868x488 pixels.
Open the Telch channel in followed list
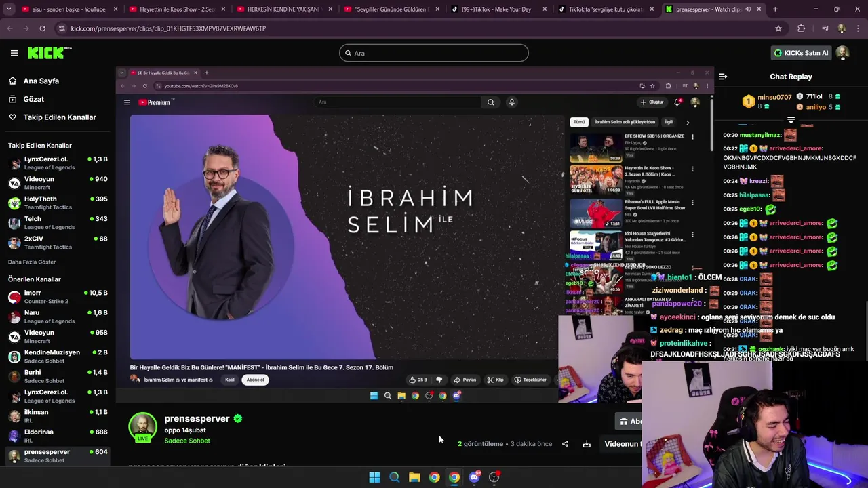click(x=58, y=223)
